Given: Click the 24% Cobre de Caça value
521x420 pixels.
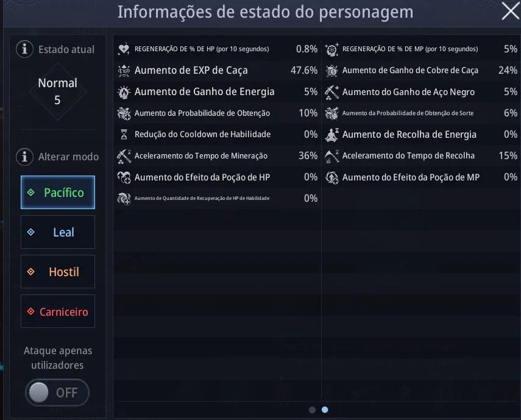Looking at the screenshot, I should pyautogui.click(x=508, y=71).
